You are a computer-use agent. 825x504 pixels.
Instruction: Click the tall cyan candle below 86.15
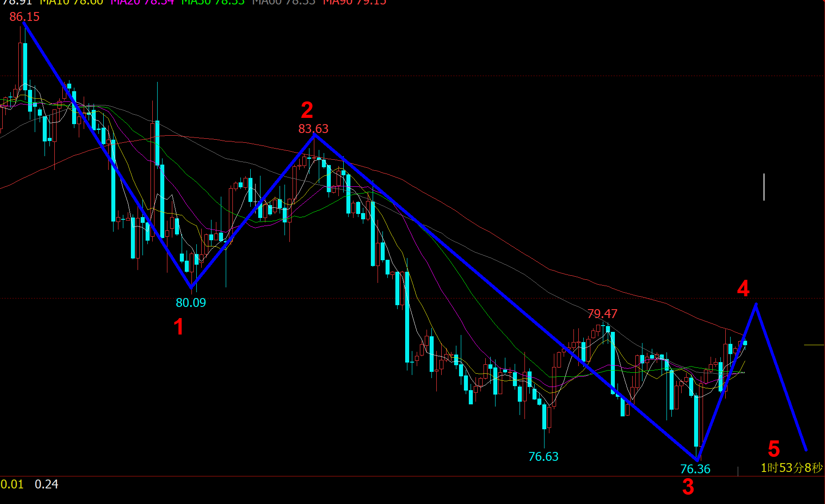click(25, 67)
